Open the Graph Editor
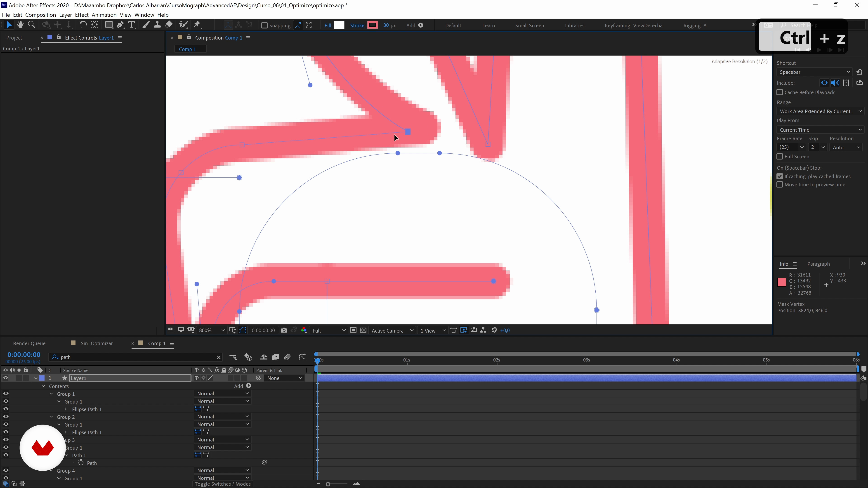The width and height of the screenshot is (868, 488). click(x=303, y=357)
